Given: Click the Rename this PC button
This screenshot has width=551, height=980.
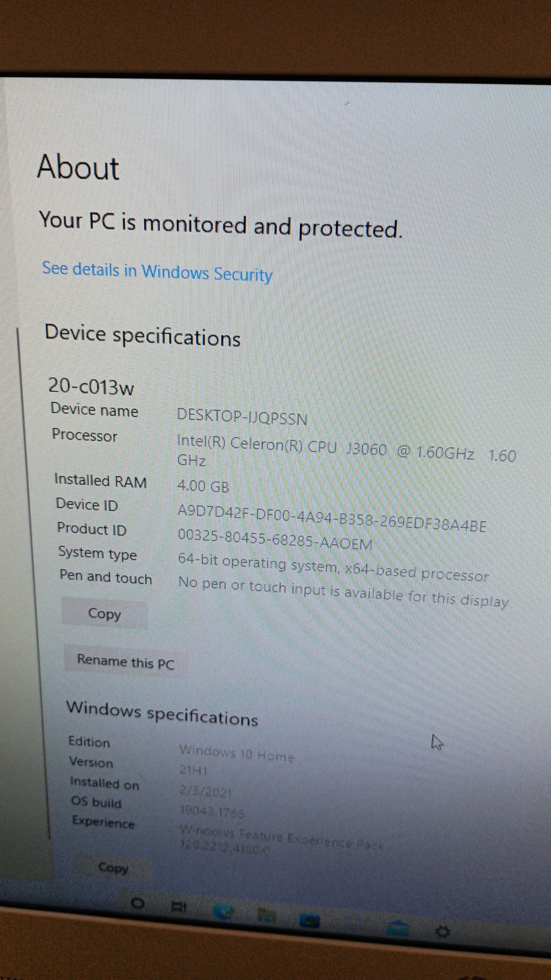Looking at the screenshot, I should click(126, 662).
